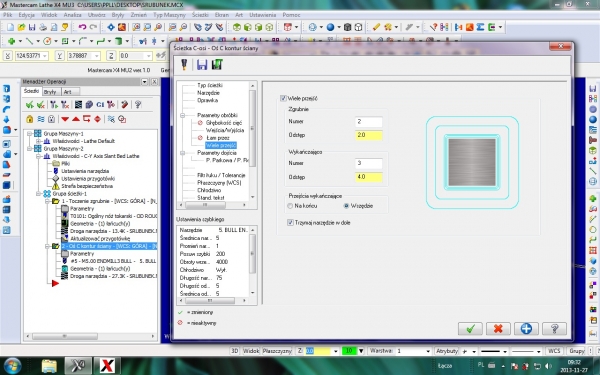Click Ustawienia przygotówki in Operations Manager

(88, 179)
